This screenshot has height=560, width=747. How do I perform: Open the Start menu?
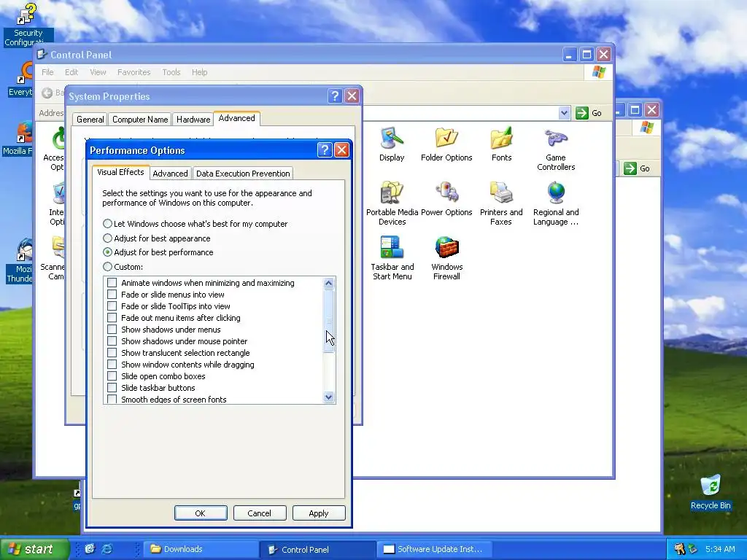click(34, 549)
